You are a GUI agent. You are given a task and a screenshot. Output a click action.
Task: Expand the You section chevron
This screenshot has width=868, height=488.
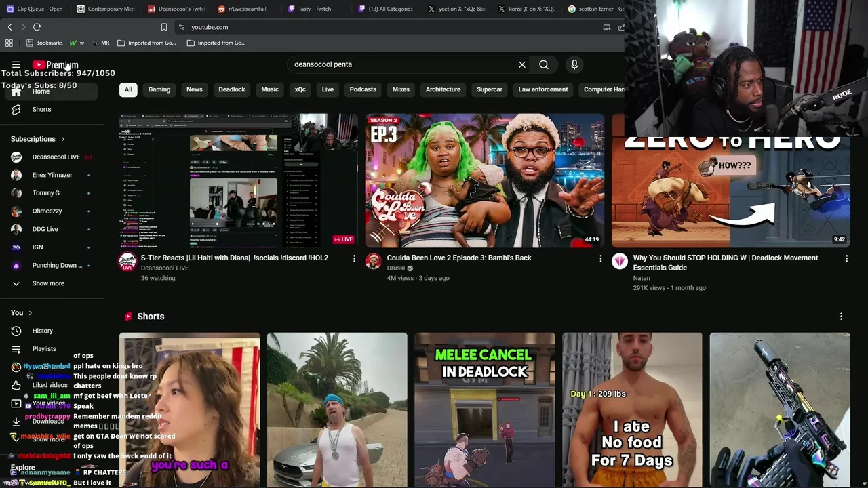tap(30, 313)
